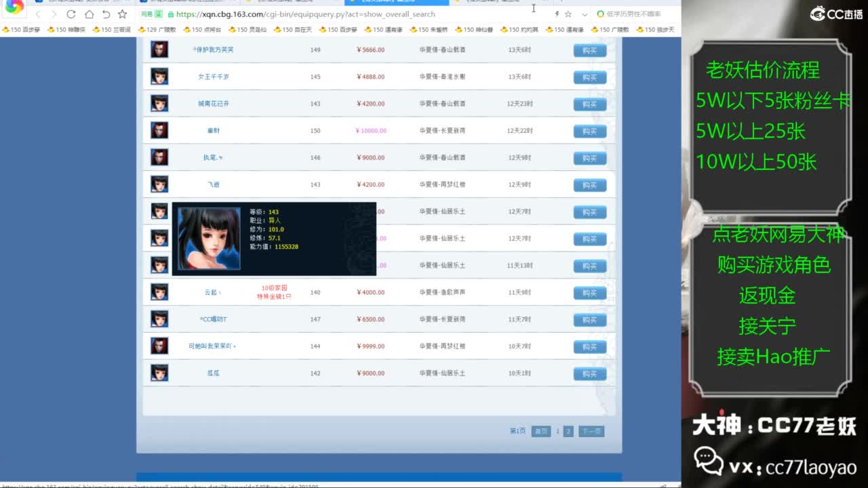Click the undo-close-tab arrow icon

(106, 14)
